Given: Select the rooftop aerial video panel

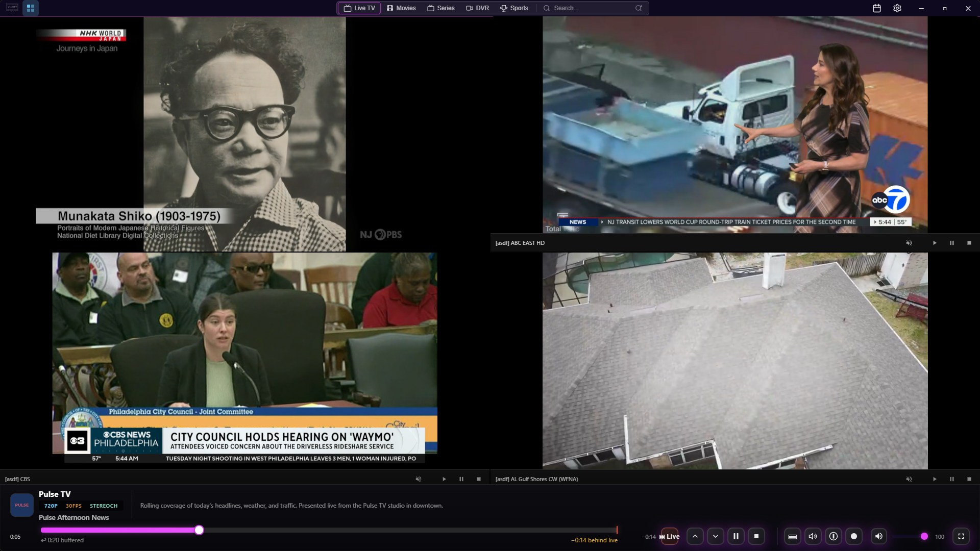Looking at the screenshot, I should pos(735,361).
